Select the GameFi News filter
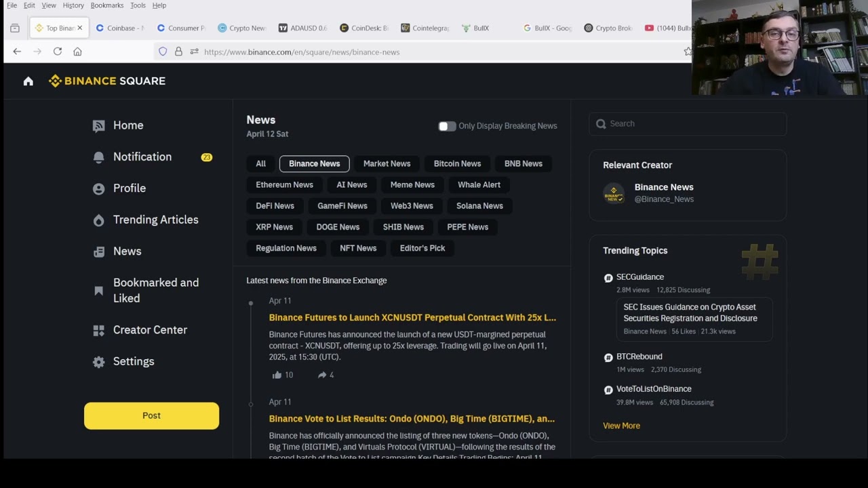The height and width of the screenshot is (488, 868). point(342,206)
